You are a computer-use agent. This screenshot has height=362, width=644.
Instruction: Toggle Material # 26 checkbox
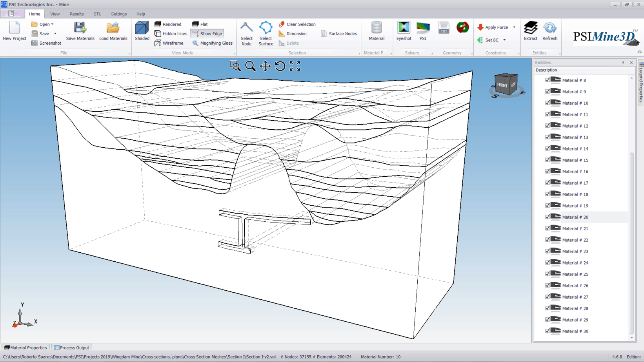pyautogui.click(x=548, y=285)
